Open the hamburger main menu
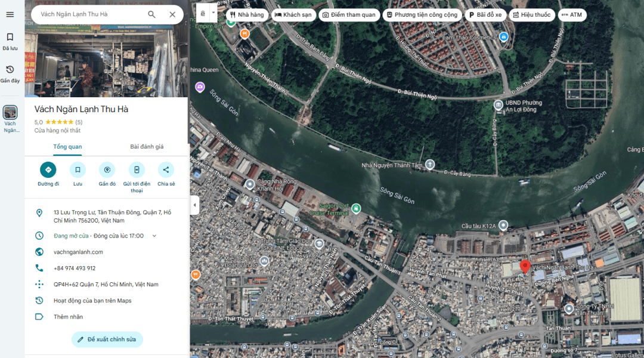The image size is (644, 358). coord(10,14)
